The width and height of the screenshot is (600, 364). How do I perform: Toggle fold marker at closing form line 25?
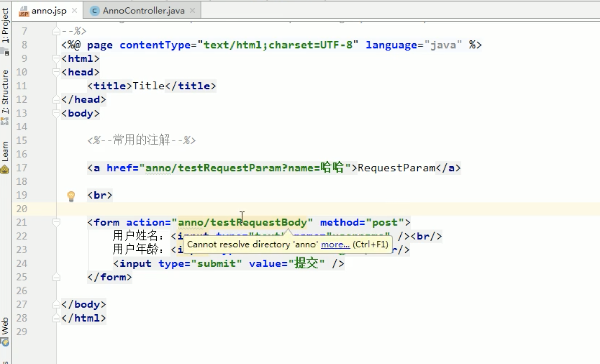(56, 277)
